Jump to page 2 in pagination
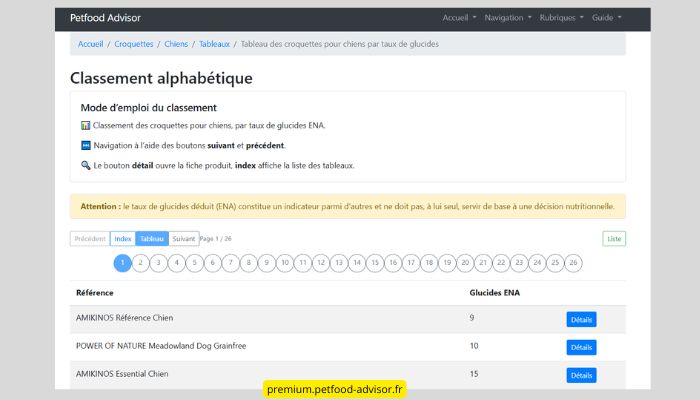Image resolution: width=700 pixels, height=400 pixels. tap(141, 263)
